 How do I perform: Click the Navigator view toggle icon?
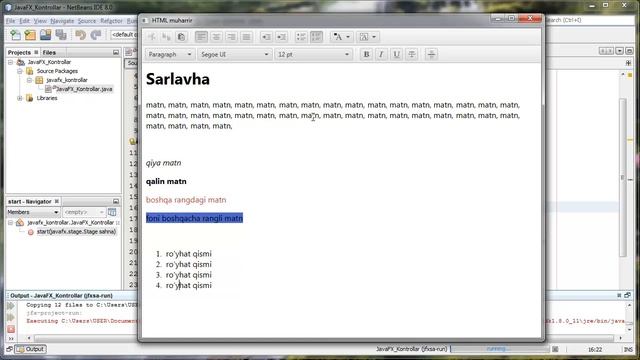point(112,212)
